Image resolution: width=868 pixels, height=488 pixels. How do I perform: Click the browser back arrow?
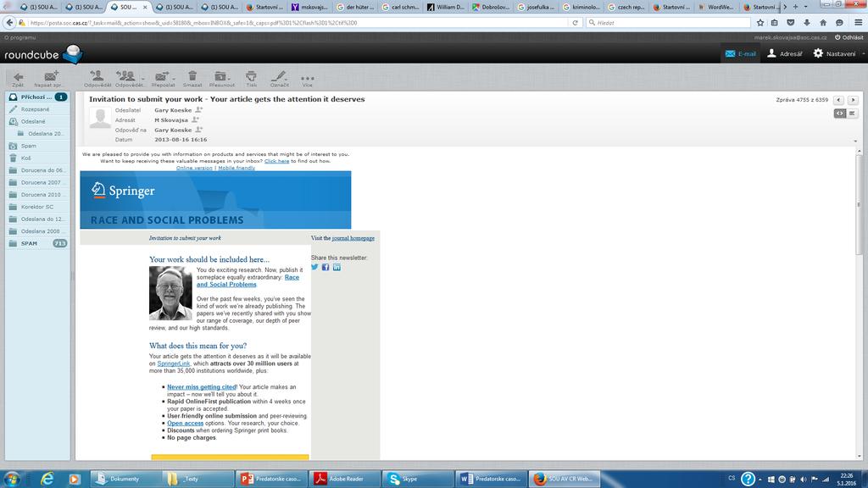click(9, 23)
